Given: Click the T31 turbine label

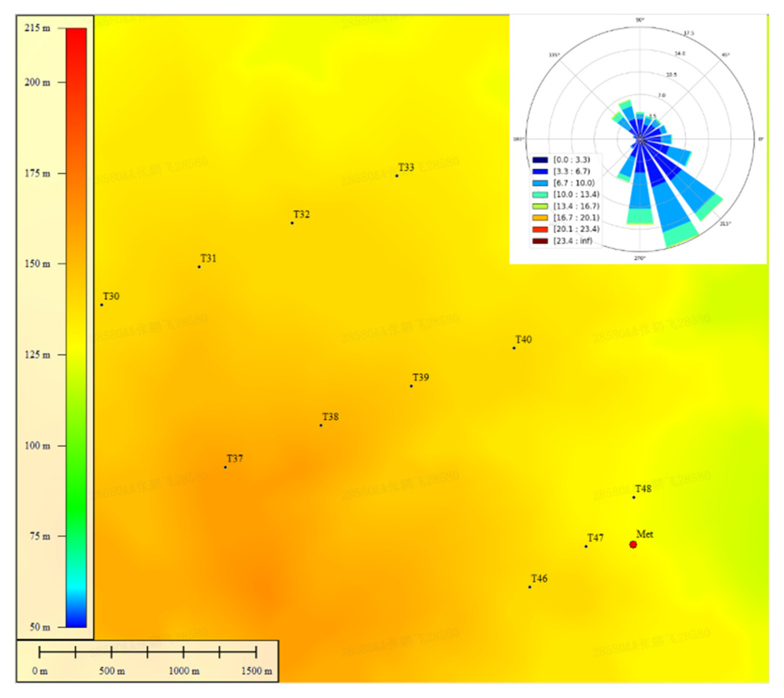Looking at the screenshot, I should (x=208, y=258).
